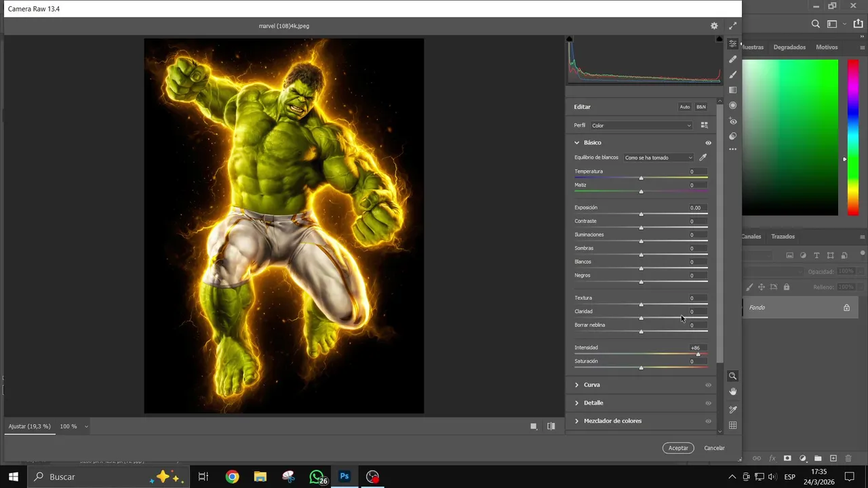Image resolution: width=868 pixels, height=488 pixels.
Task: Select the Adjustment Brush tool
Action: coord(732,75)
